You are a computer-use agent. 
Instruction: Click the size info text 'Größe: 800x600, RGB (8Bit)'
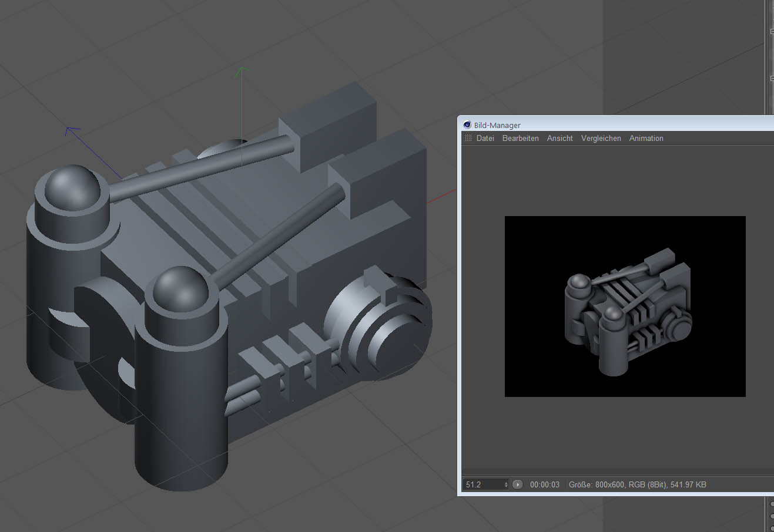(x=617, y=484)
